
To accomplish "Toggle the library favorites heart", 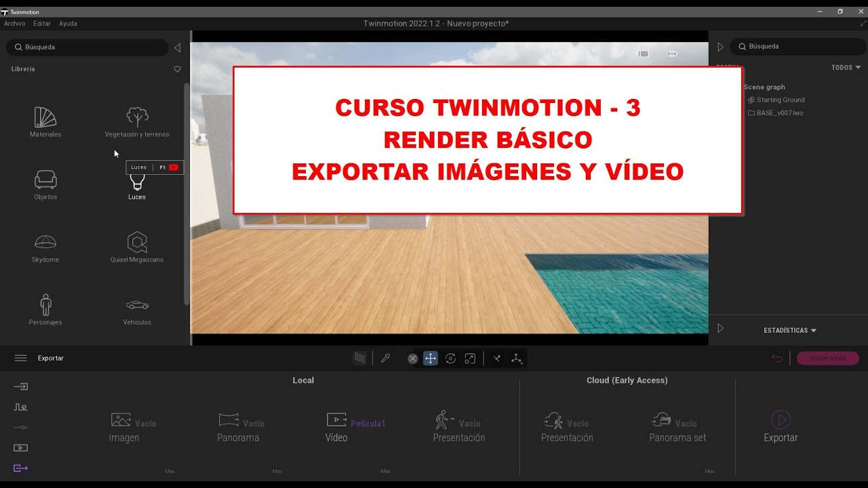I will [x=178, y=69].
